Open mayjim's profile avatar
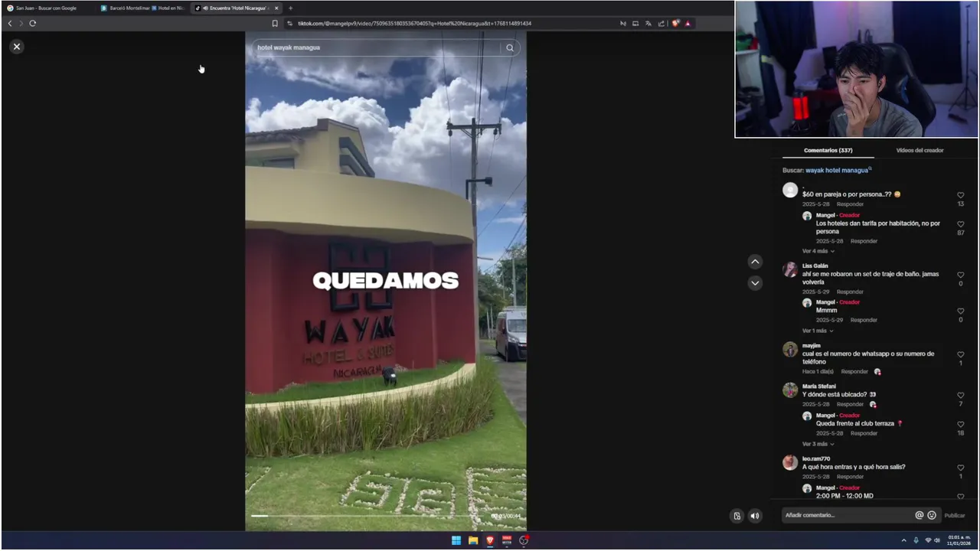 [790, 349]
